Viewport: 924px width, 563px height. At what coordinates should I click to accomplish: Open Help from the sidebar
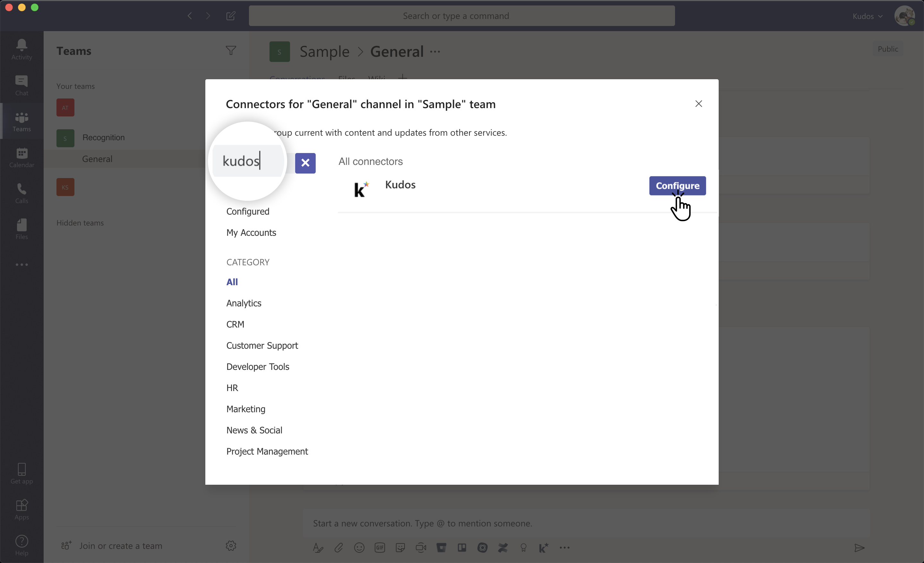click(22, 545)
